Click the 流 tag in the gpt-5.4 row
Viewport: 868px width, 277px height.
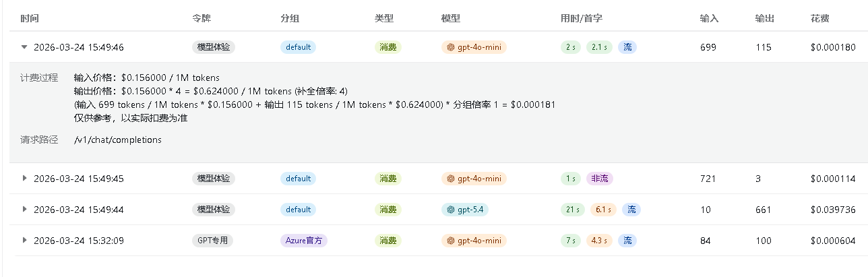(x=631, y=210)
